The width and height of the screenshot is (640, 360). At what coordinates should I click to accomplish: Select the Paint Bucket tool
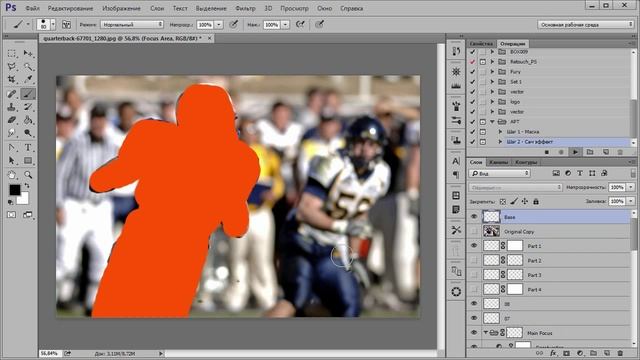point(28,120)
